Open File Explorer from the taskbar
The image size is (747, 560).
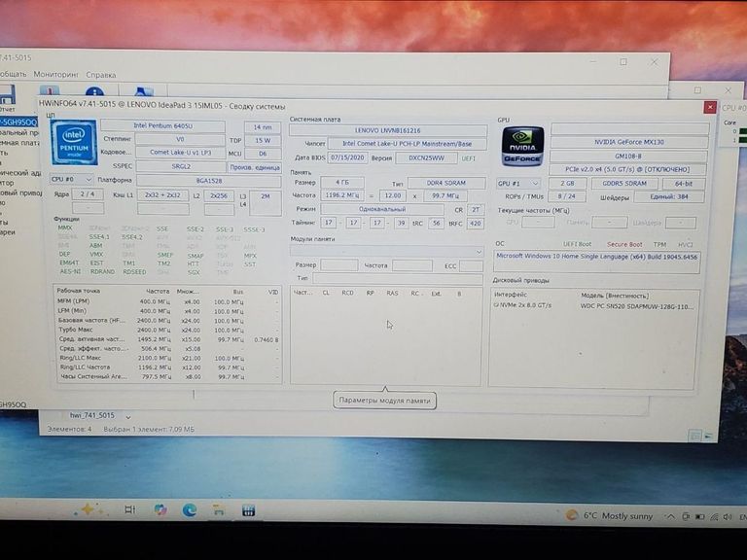tap(219, 510)
